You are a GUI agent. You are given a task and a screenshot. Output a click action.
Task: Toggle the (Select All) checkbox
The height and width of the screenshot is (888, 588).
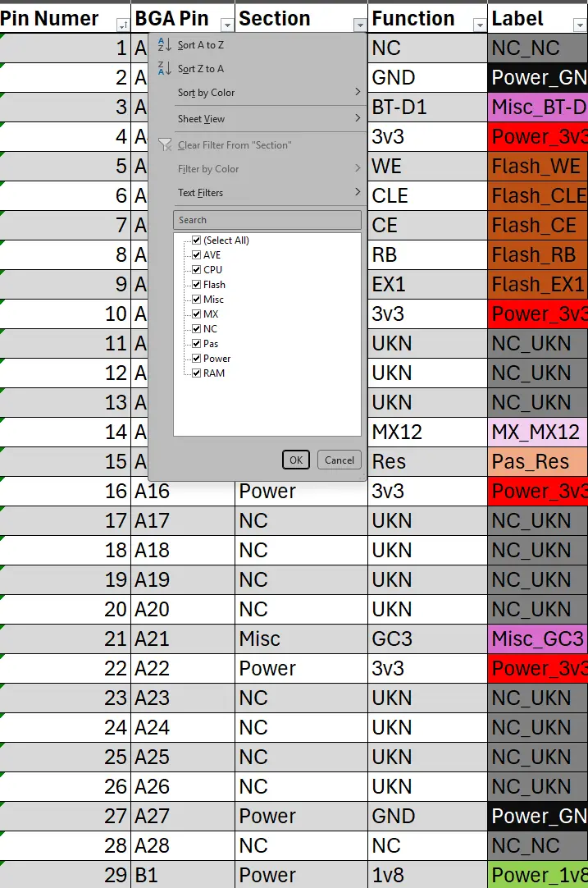pos(196,240)
